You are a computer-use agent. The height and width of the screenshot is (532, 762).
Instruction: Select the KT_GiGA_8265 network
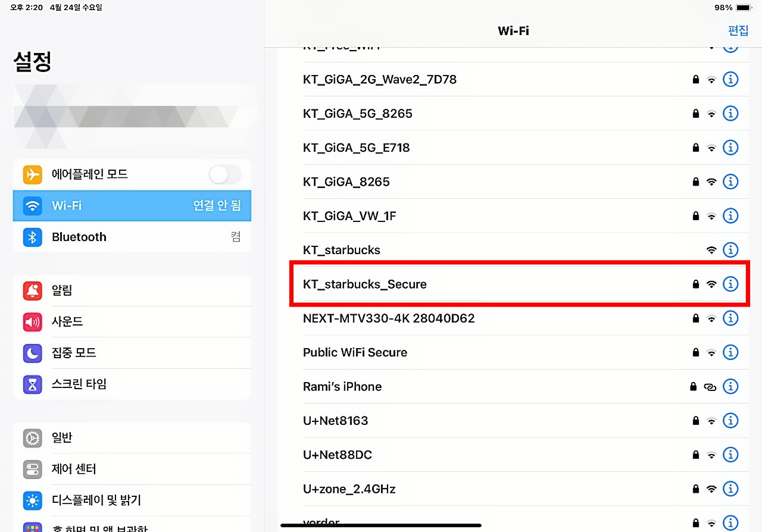pos(513,181)
